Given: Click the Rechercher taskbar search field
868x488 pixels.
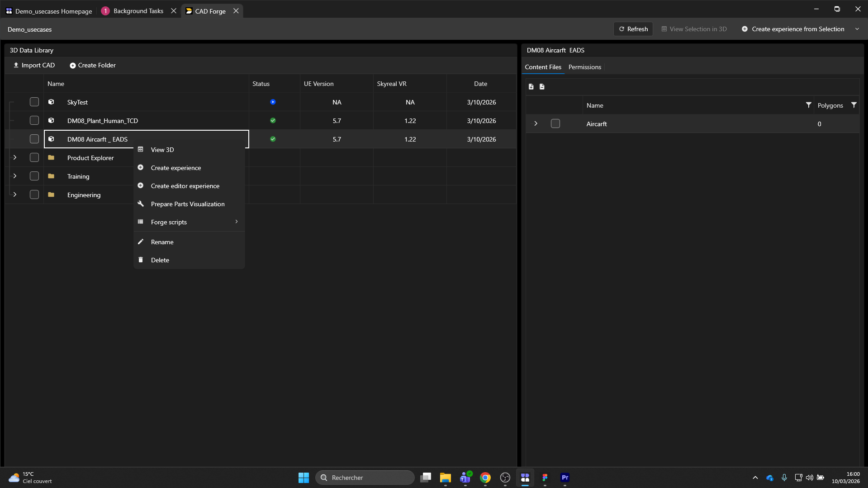Looking at the screenshot, I should click(365, 478).
